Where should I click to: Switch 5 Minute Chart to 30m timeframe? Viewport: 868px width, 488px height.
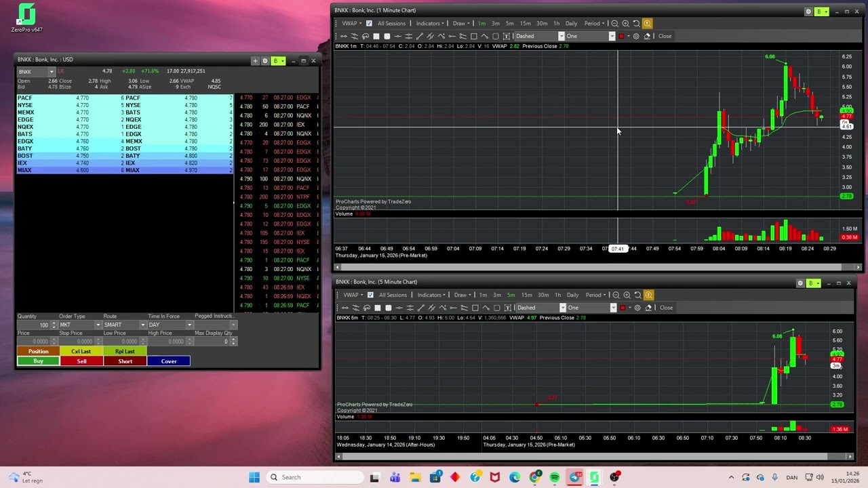(542, 295)
